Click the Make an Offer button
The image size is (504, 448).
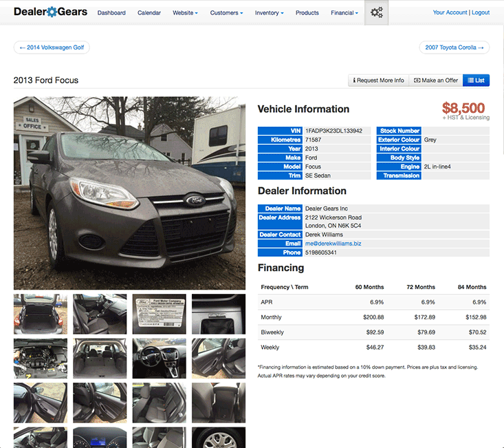point(435,81)
